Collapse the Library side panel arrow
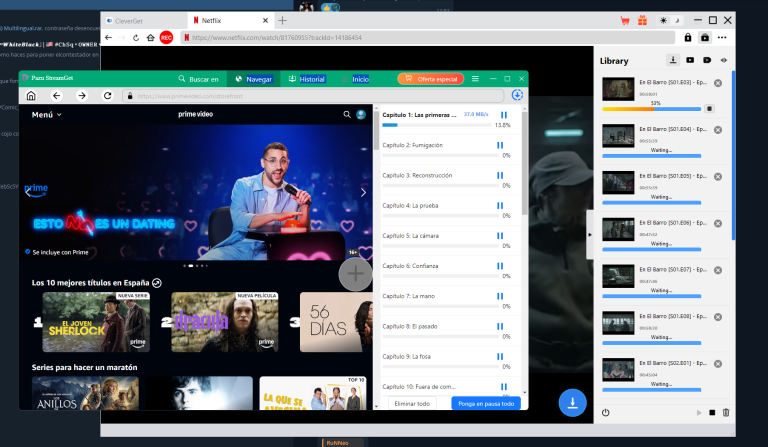768x447 pixels. click(588, 235)
